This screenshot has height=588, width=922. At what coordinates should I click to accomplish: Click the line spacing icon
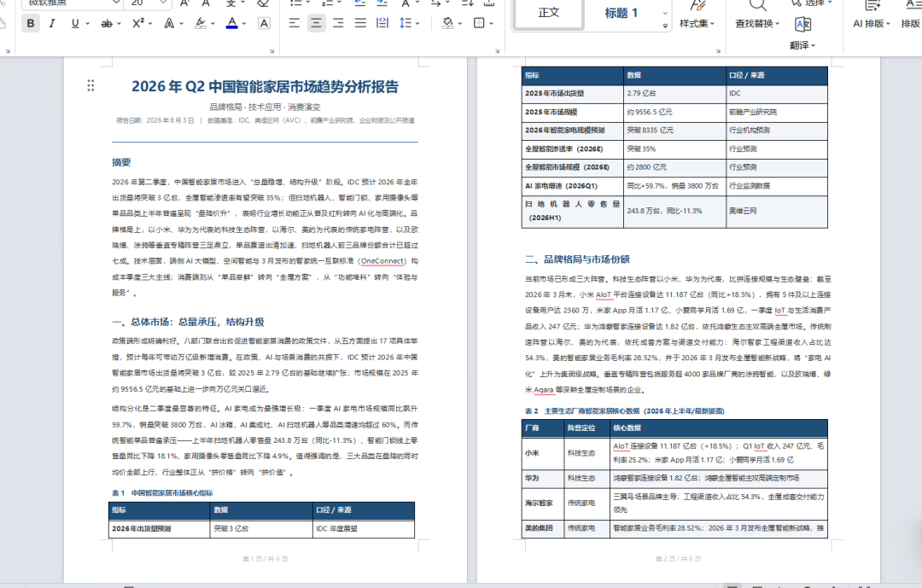(x=406, y=24)
